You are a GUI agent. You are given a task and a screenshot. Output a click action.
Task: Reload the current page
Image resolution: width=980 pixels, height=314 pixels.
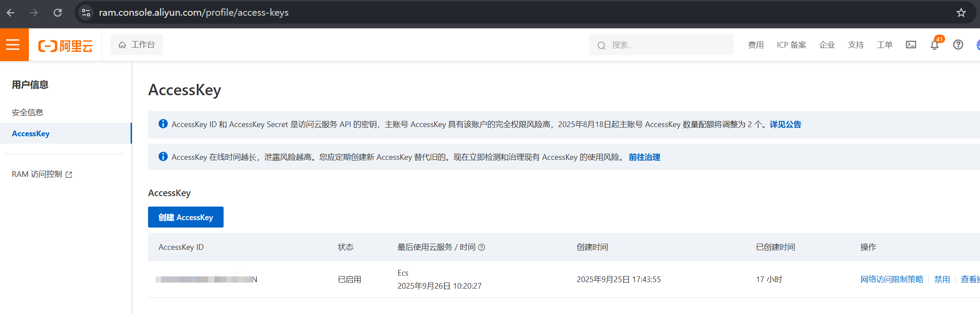point(58,13)
